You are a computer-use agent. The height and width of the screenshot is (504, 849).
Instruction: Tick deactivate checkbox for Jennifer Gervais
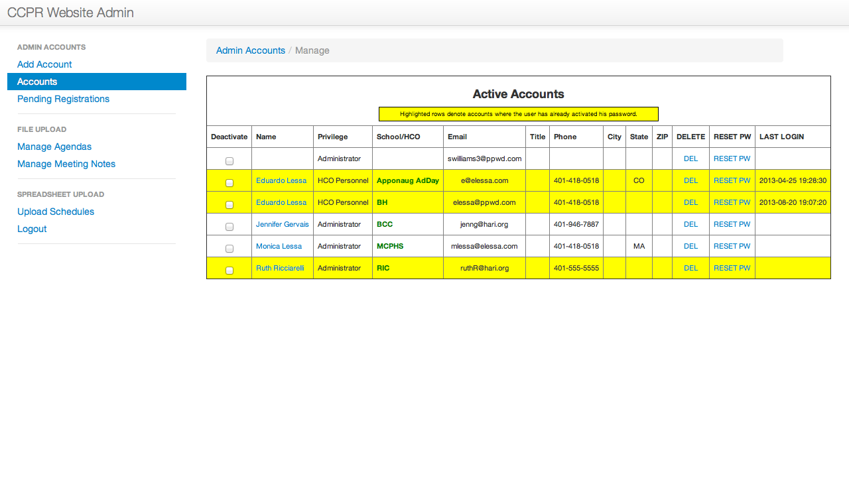229,227
